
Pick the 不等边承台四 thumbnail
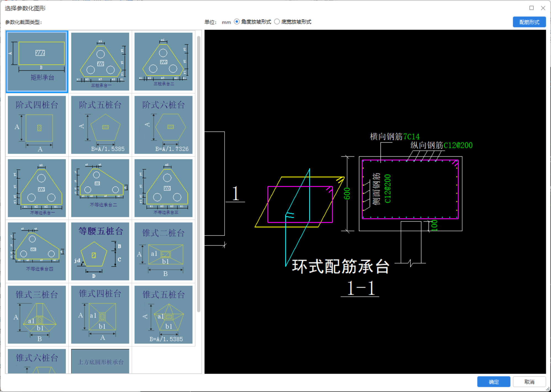37,251
